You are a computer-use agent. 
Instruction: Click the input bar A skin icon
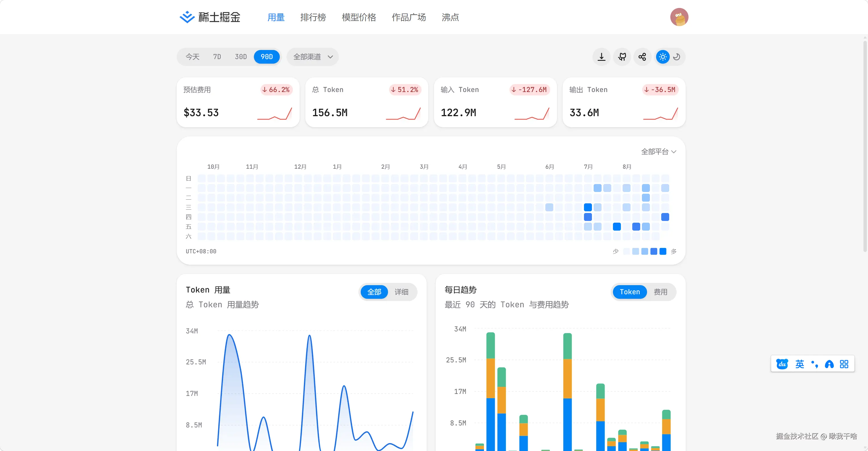click(x=829, y=364)
